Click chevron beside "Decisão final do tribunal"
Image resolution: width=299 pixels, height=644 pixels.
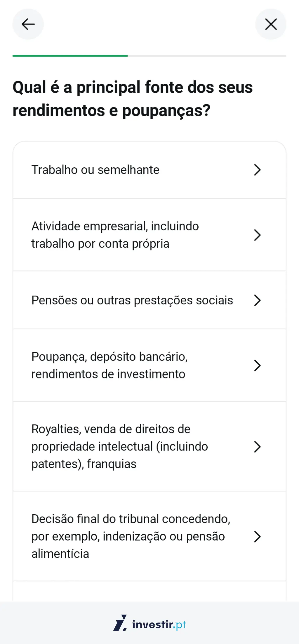point(257,536)
